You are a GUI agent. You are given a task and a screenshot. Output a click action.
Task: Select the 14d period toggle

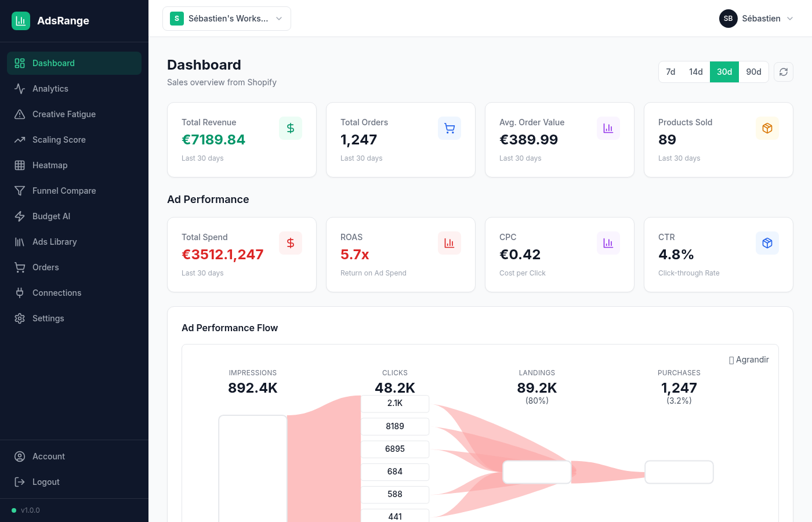pos(696,71)
